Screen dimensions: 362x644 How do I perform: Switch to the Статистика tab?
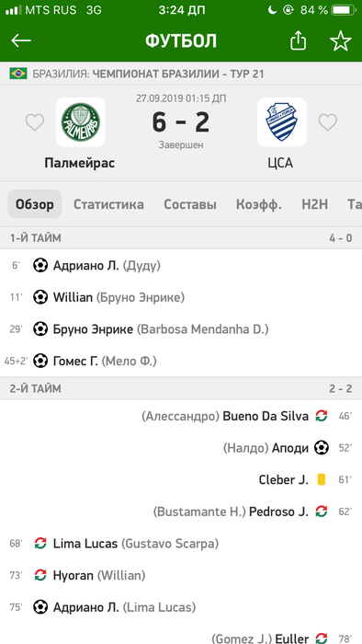[x=108, y=204]
